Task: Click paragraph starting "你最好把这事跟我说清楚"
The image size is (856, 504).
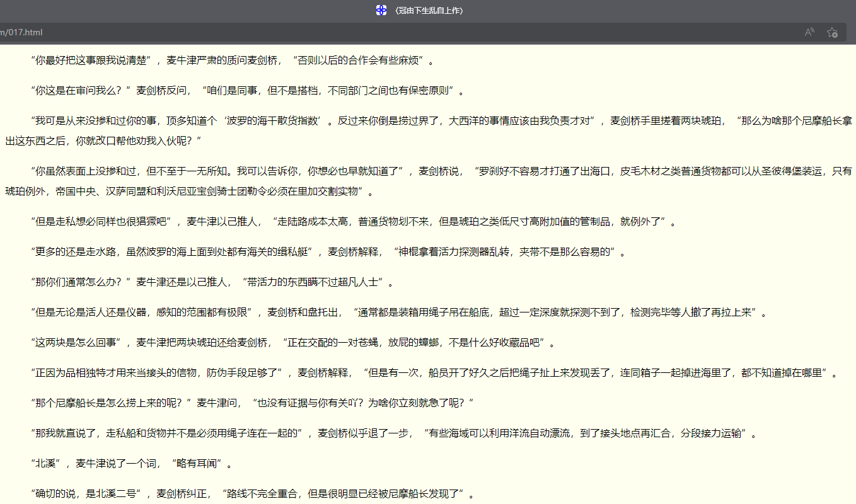Action: [233, 61]
